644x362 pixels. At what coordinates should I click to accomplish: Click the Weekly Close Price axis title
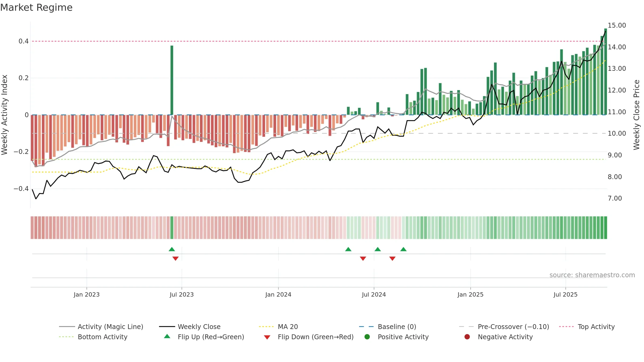pyautogui.click(x=636, y=115)
